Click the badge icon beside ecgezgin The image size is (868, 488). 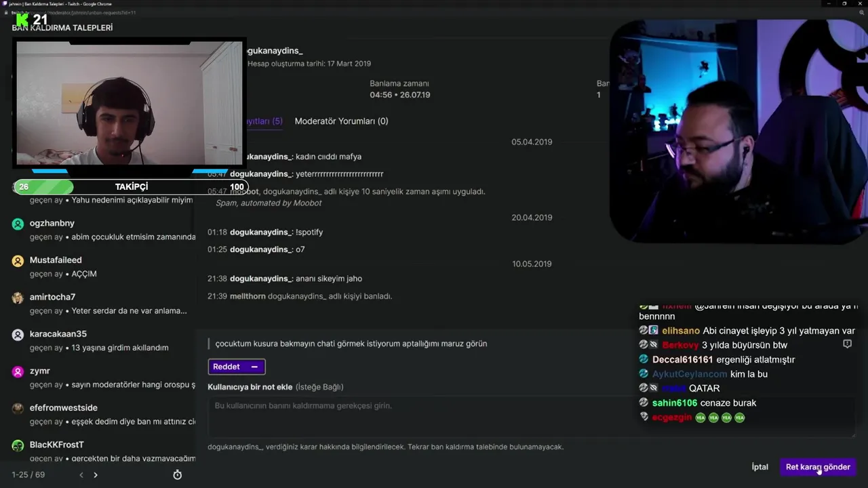[644, 417]
